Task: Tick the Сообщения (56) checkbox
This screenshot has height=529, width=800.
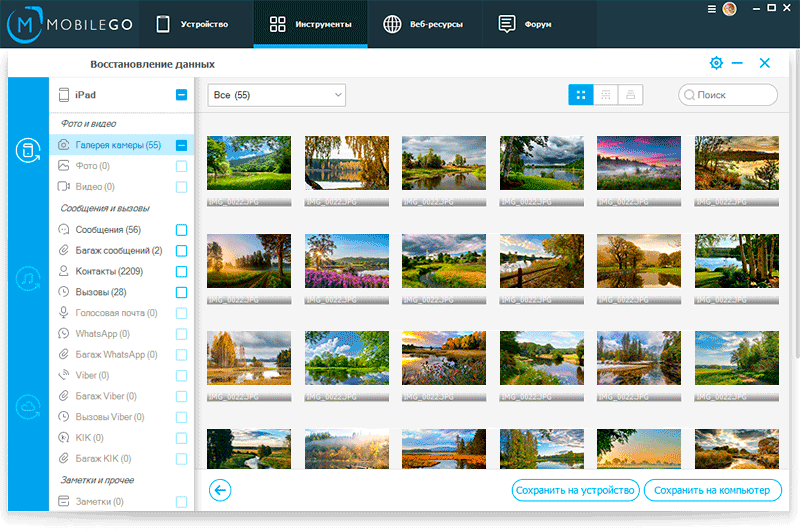Action: tap(181, 230)
